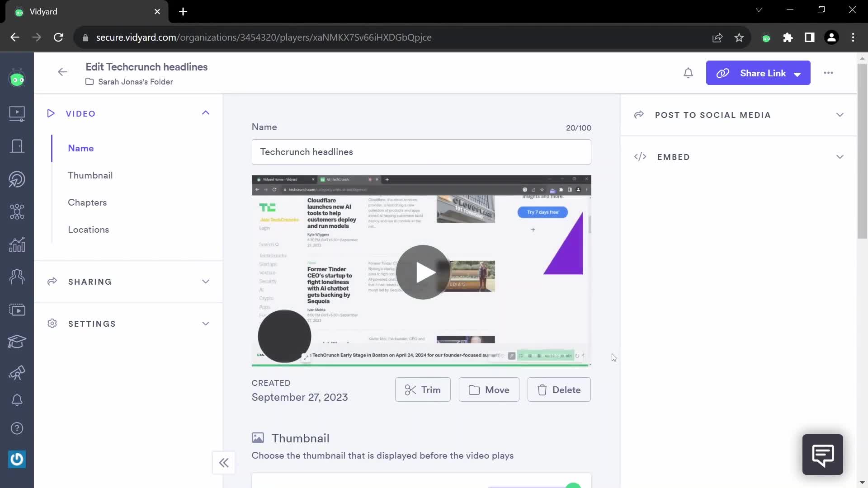Go back using the header arrow

tap(62, 72)
